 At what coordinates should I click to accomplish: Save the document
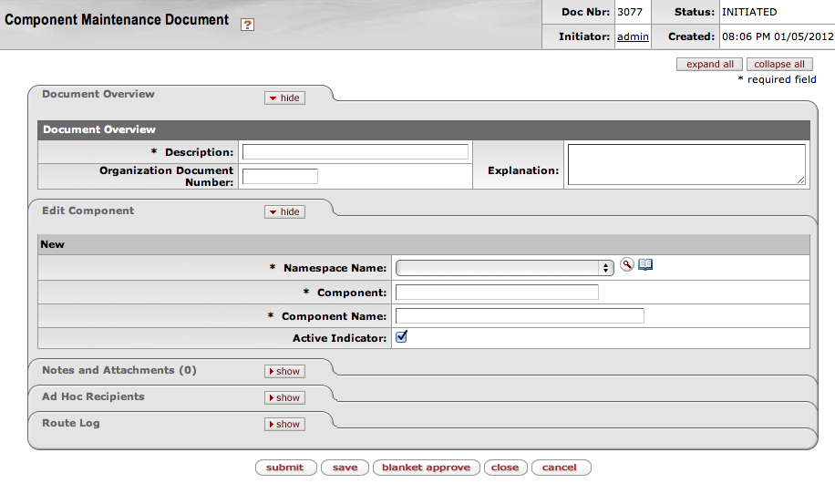click(x=345, y=468)
